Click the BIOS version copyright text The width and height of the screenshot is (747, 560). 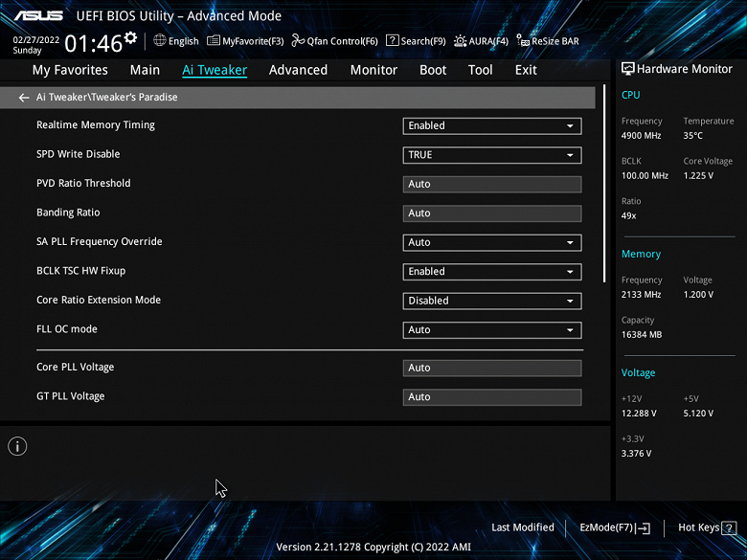[x=373, y=548]
